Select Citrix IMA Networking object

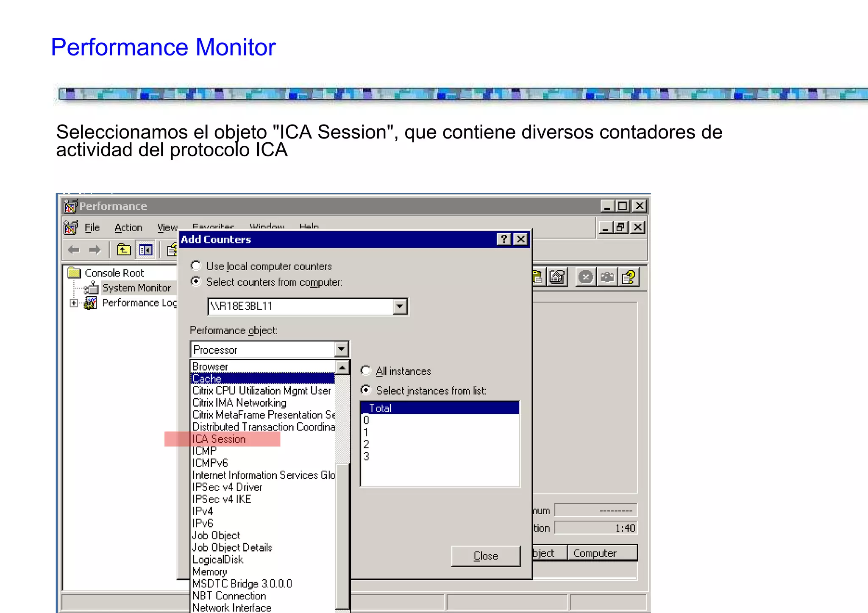pos(263,402)
